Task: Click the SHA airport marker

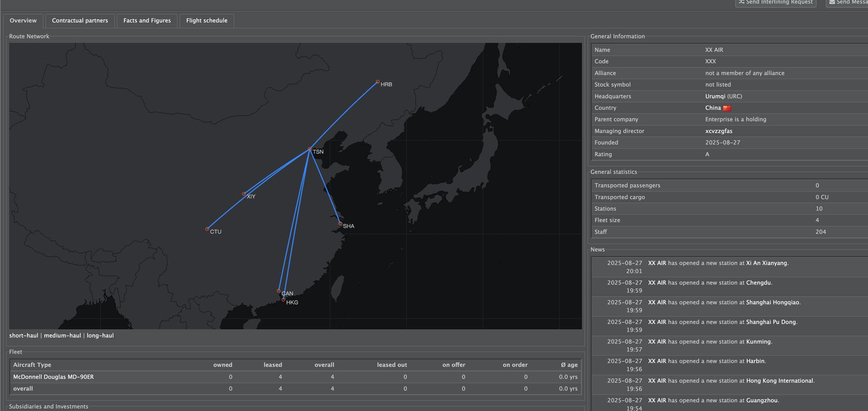Action: [x=340, y=223]
